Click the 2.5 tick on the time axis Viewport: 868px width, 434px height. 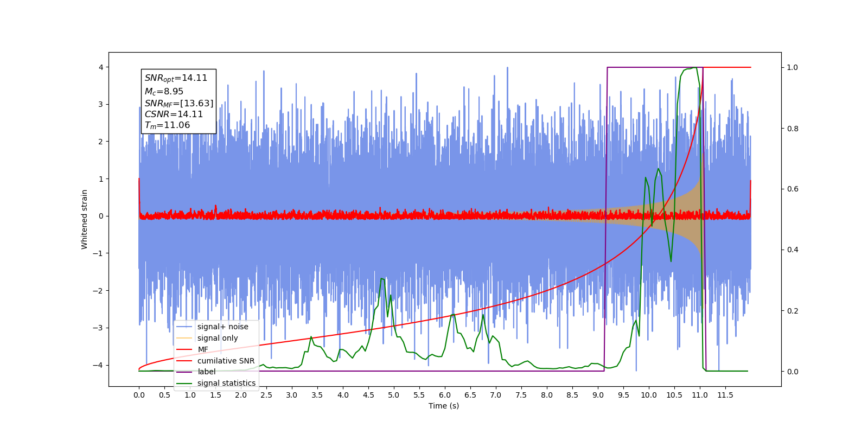click(x=266, y=395)
